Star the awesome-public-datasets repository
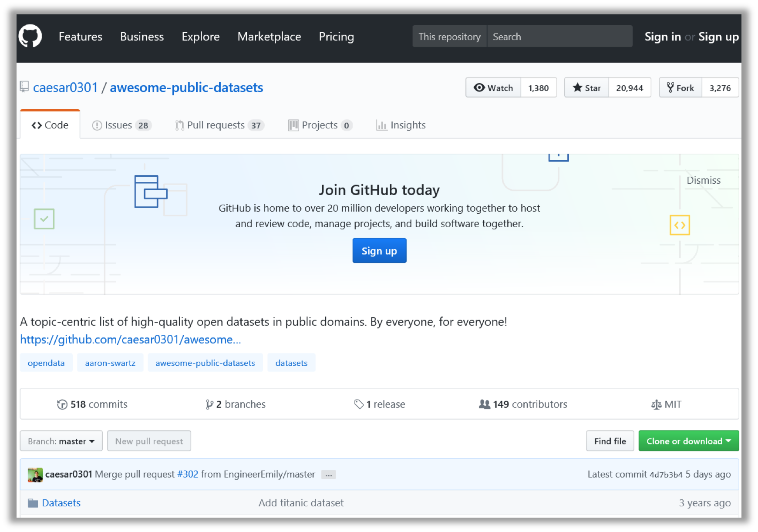This screenshot has width=758, height=532. 587,88
